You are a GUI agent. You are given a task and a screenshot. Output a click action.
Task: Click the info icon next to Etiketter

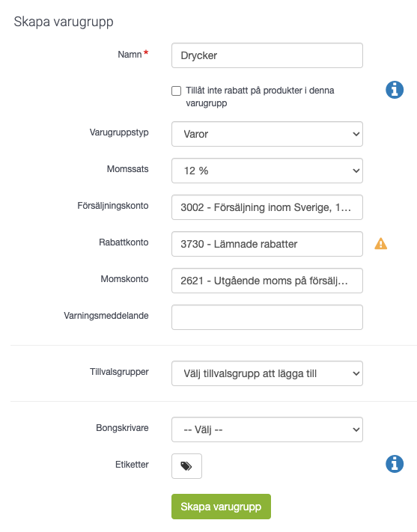[x=395, y=464]
